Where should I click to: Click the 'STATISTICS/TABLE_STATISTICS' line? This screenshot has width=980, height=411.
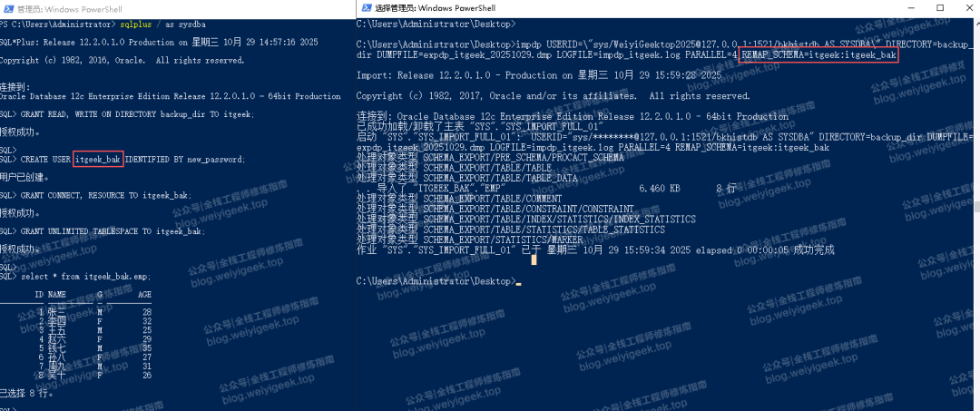pos(511,230)
